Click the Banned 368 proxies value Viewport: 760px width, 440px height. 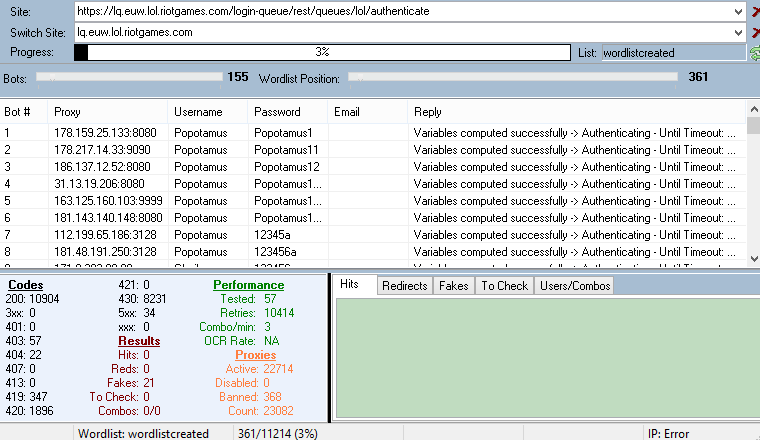(272, 397)
